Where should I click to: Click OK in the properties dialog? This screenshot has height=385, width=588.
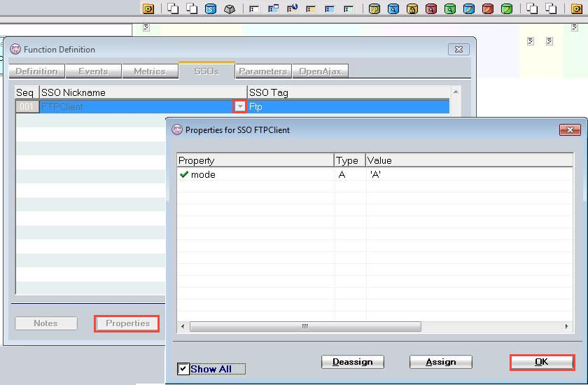click(542, 362)
